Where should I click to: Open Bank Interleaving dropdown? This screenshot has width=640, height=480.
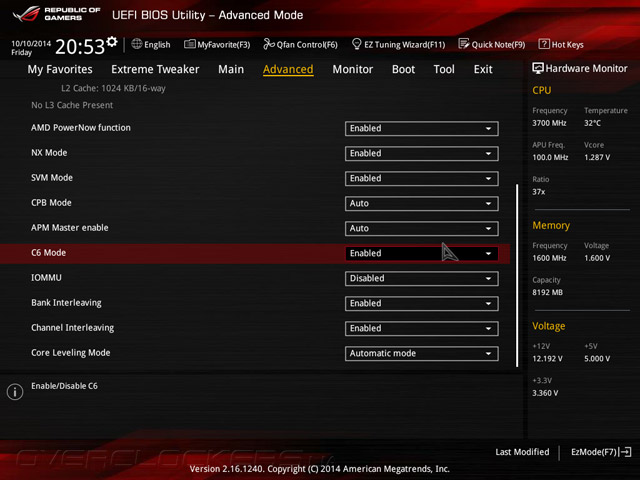point(421,303)
